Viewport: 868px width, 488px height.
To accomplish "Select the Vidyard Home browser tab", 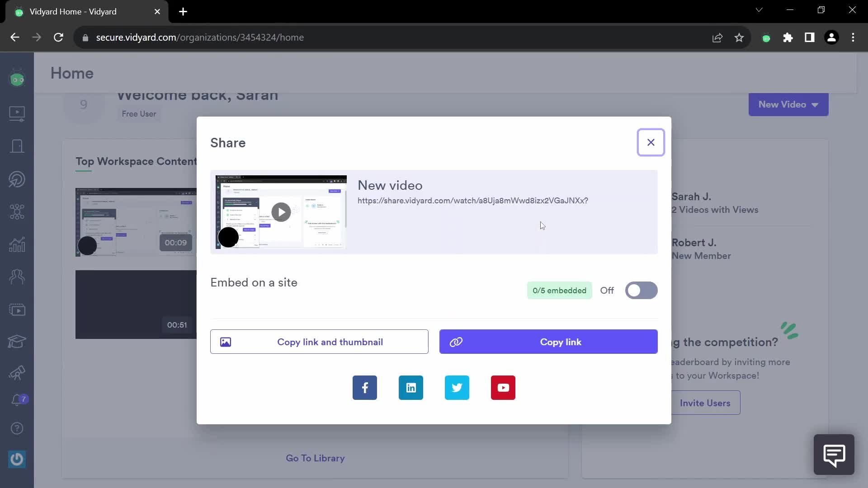I will coord(87,12).
